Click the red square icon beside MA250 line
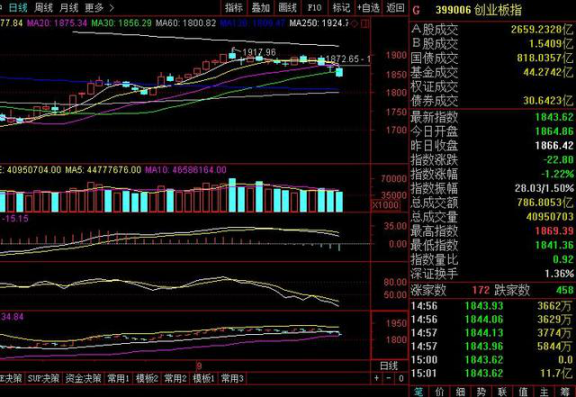Image resolution: width=576 pixels, height=397 pixels. (x=365, y=24)
